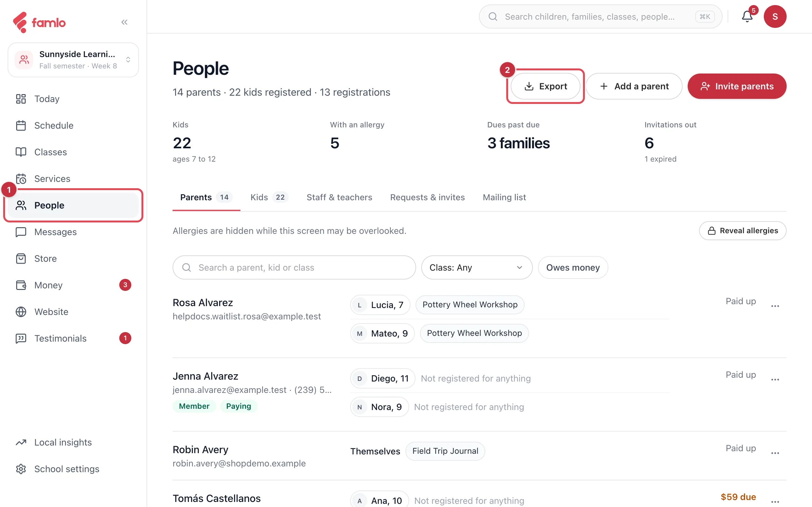Collapse the sidebar with double-chevron icon

(x=124, y=22)
